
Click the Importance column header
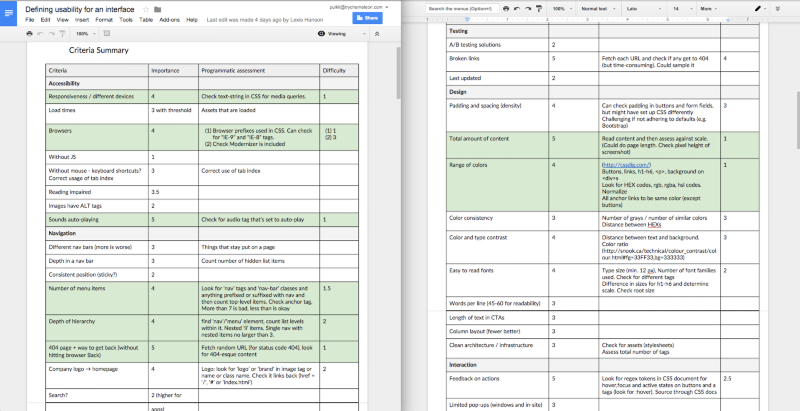coord(173,70)
